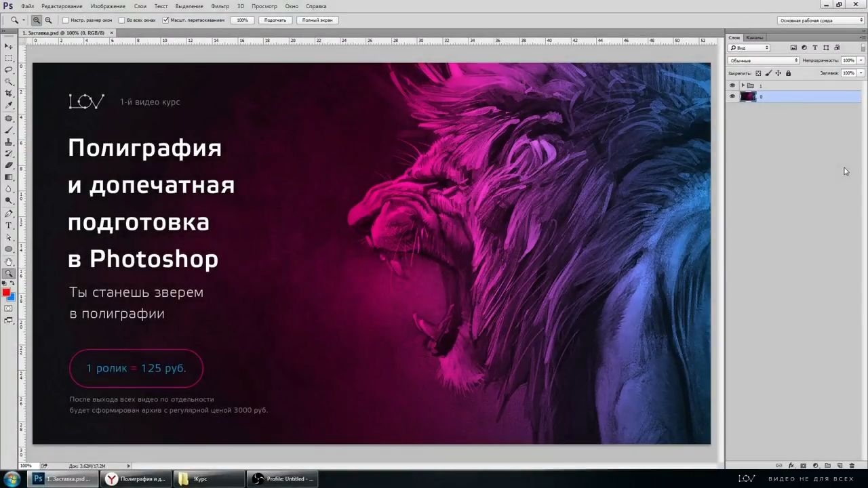Select the Pen tool
This screenshot has width=868, height=488.
pos(9,213)
